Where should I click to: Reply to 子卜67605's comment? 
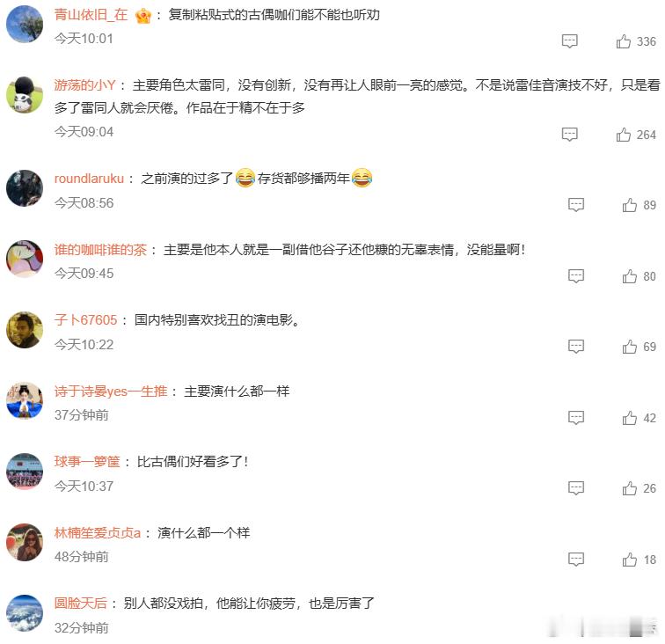tap(576, 347)
